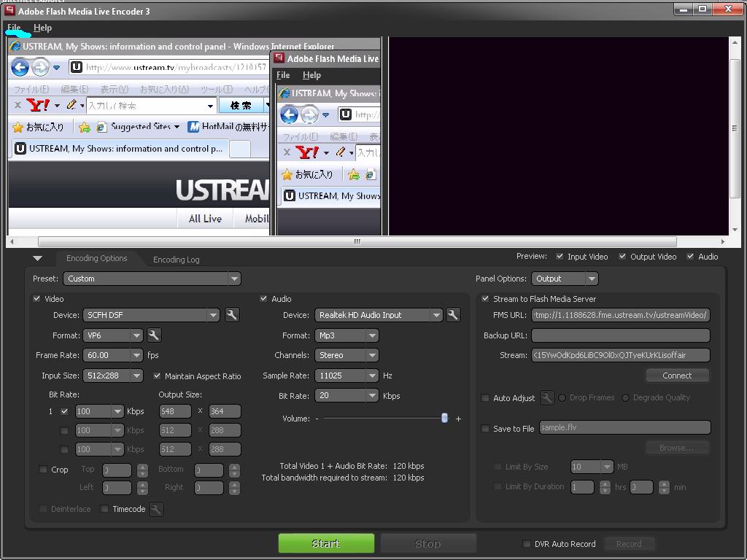Click the Suggested Sites icon in preview
Image resolution: width=747 pixels, height=560 pixels.
[x=101, y=127]
